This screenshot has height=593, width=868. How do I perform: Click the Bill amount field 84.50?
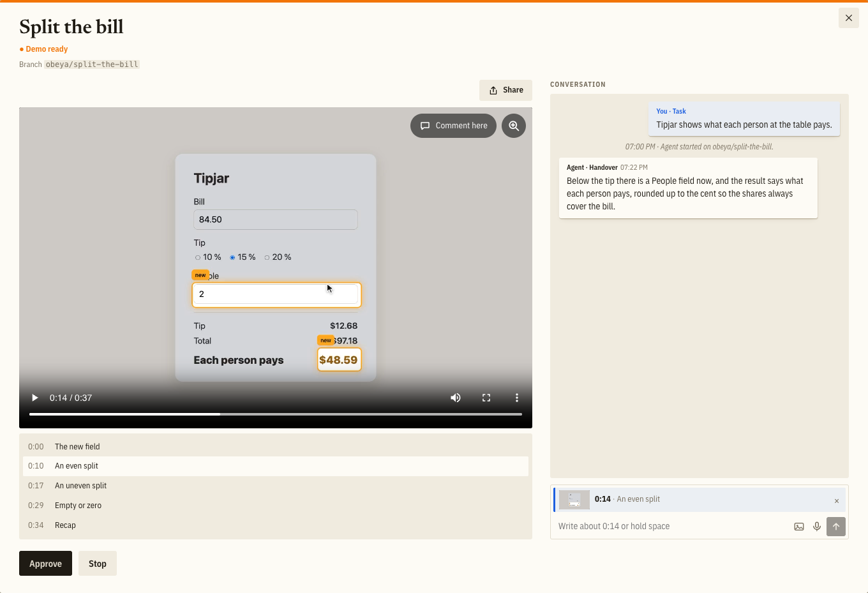click(x=276, y=220)
